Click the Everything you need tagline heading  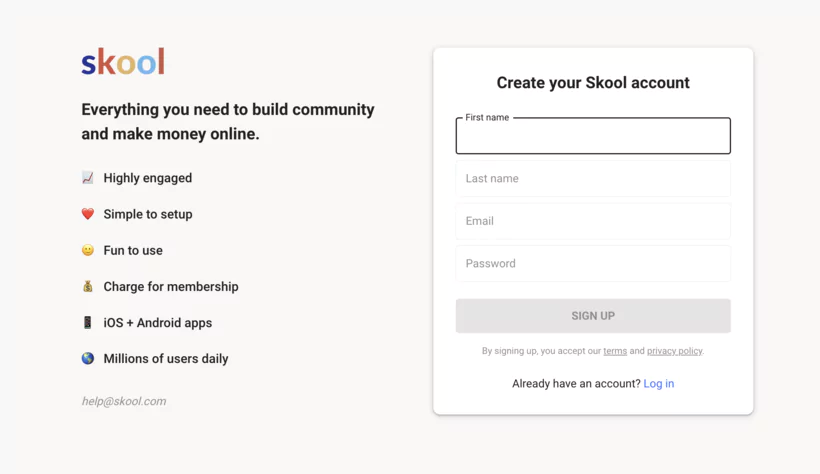point(228,121)
